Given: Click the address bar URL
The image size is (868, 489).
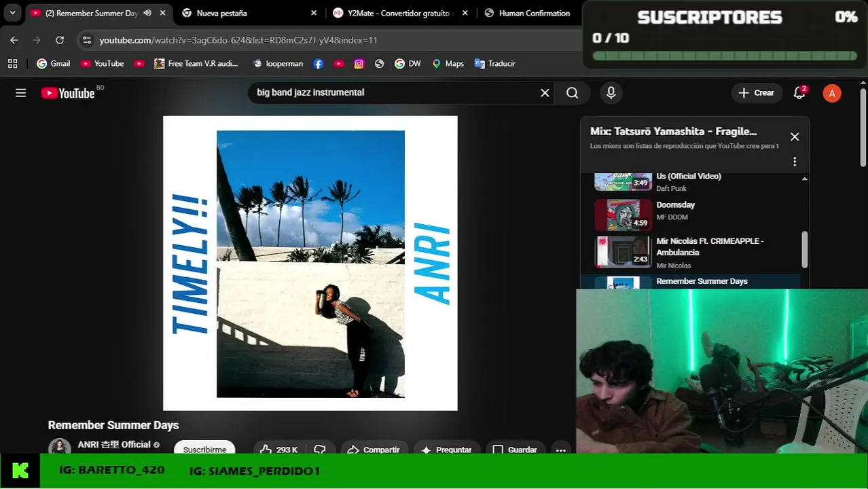Looking at the screenshot, I should (238, 40).
